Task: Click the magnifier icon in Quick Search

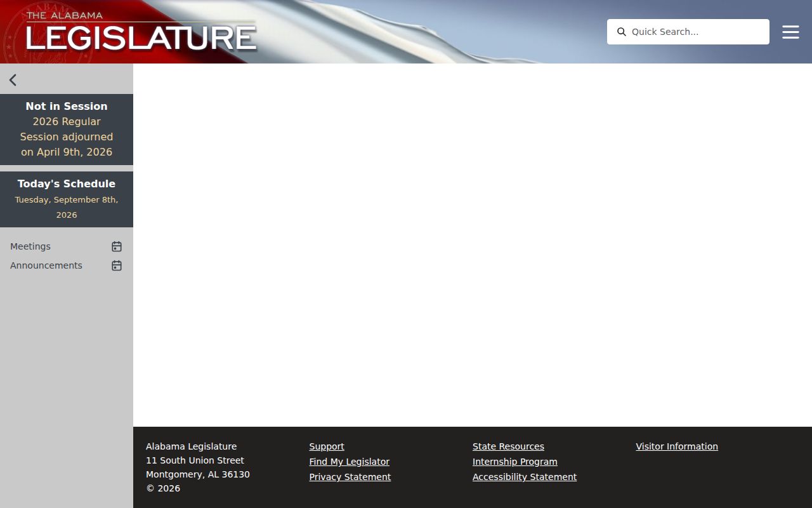Action: 622,32
